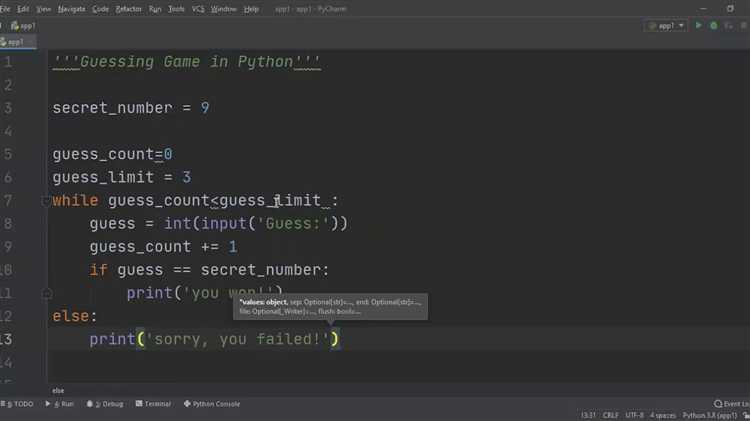Collapse the while loop fold marker on line 7

46,201
